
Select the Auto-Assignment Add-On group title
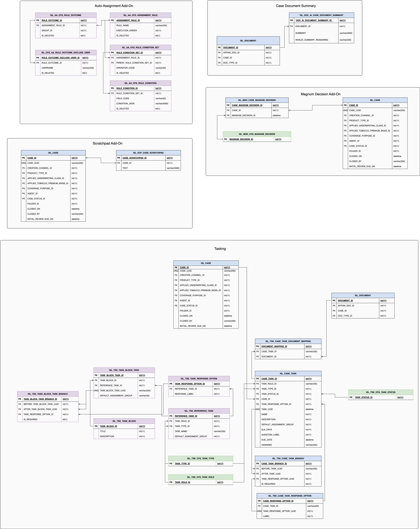point(114,6)
